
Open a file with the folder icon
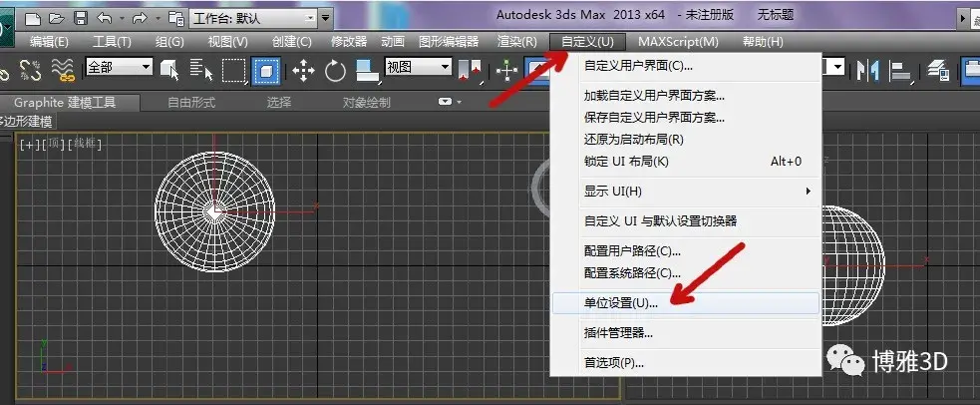click(56, 18)
